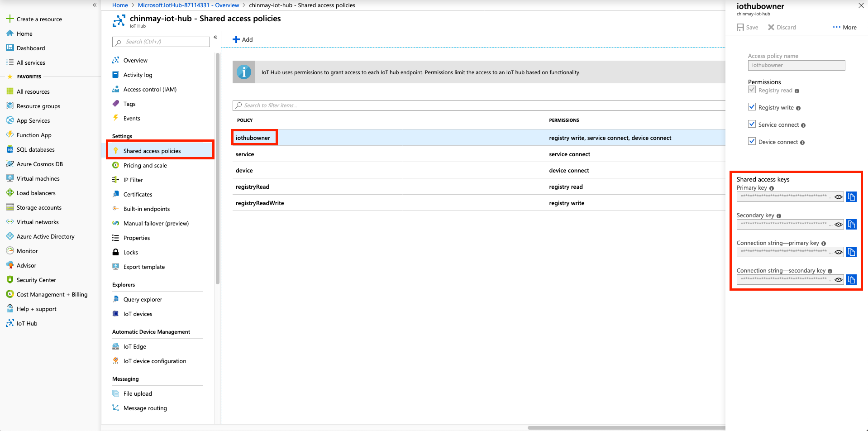
Task: Open the Azure Cosmos DB icon
Action: [x=10, y=164]
